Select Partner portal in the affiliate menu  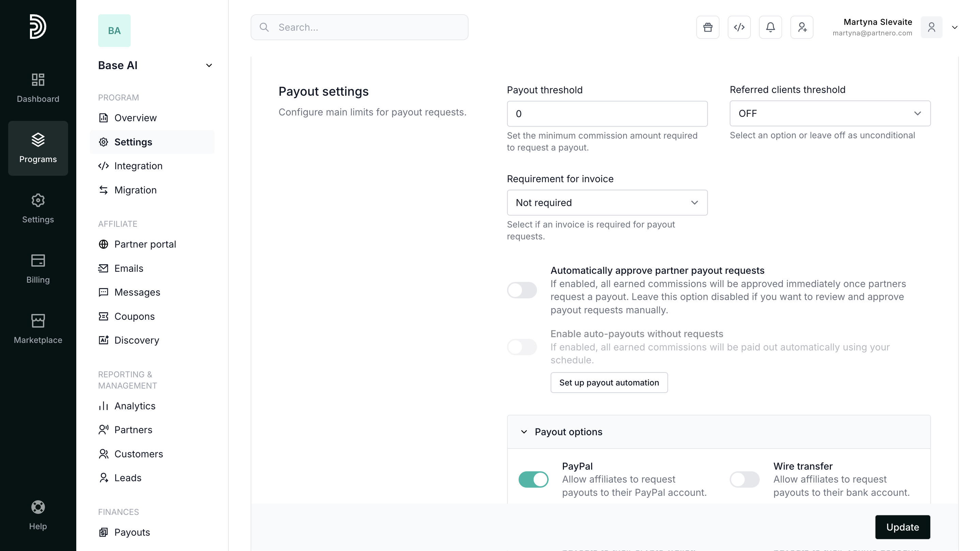coord(145,244)
